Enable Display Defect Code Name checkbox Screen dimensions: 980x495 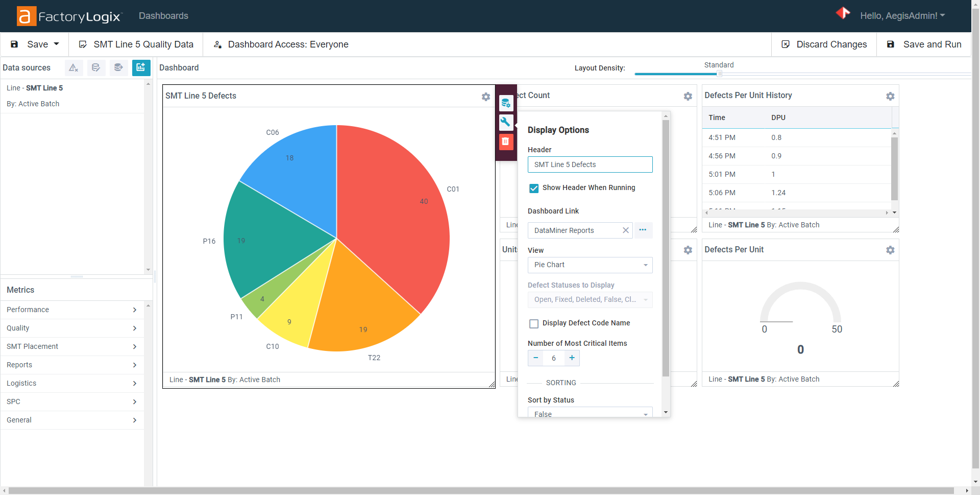click(x=534, y=323)
